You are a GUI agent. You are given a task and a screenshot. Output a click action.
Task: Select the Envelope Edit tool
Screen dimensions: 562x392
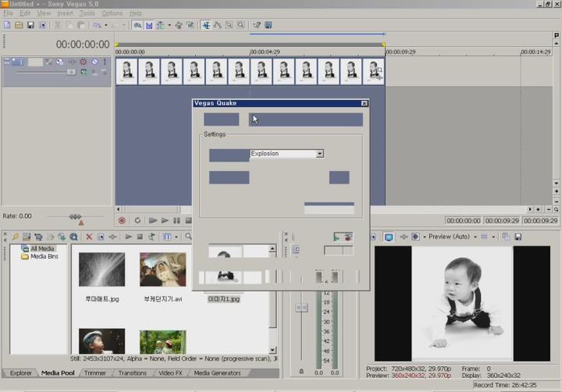pyautogui.click(x=217, y=25)
